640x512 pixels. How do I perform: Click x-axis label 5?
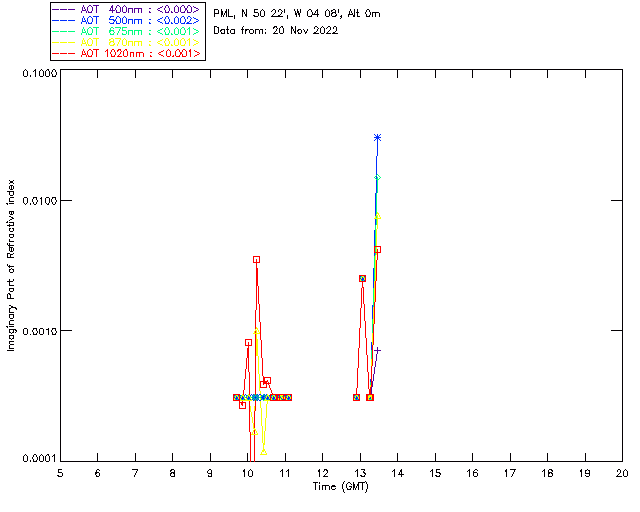pyautogui.click(x=60, y=473)
